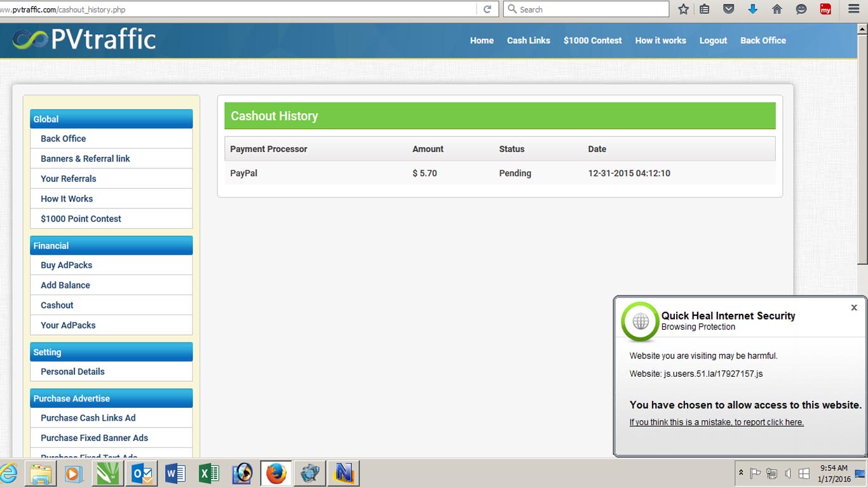Show hidden tray icons chevron
This screenshot has height=488, width=868.
coord(741,473)
